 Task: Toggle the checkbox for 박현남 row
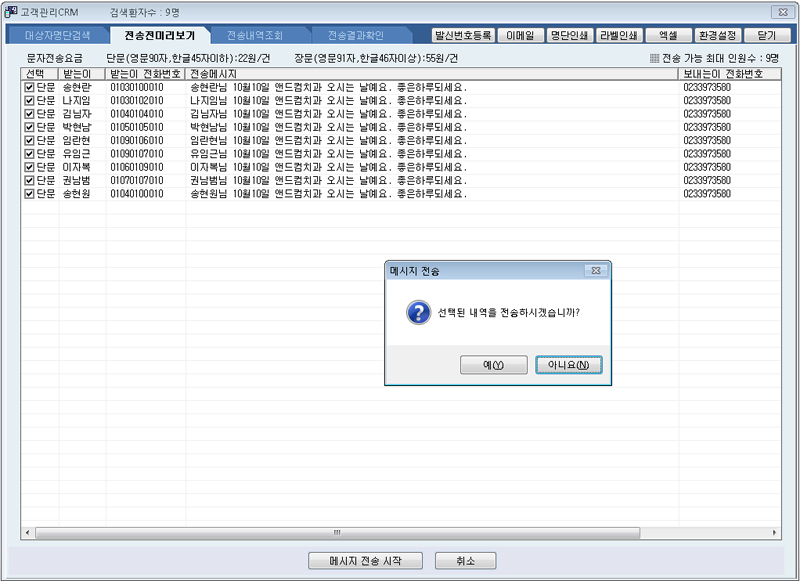click(29, 128)
